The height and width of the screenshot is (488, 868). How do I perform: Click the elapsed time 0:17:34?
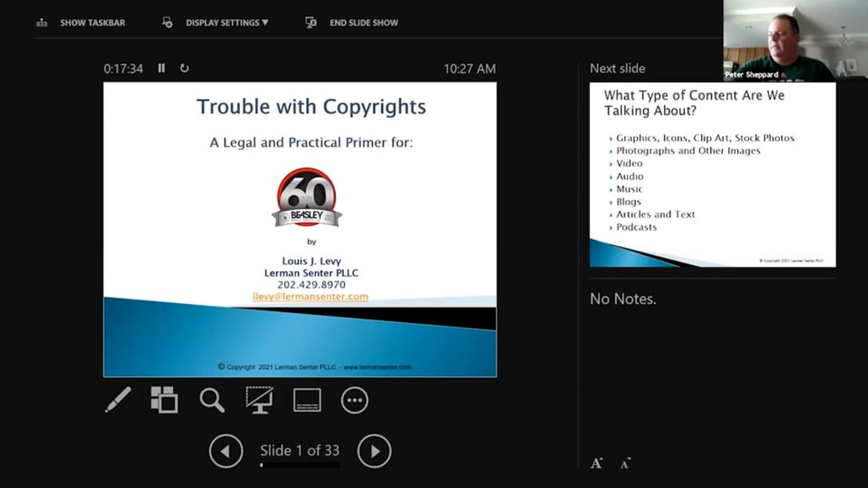click(x=123, y=68)
